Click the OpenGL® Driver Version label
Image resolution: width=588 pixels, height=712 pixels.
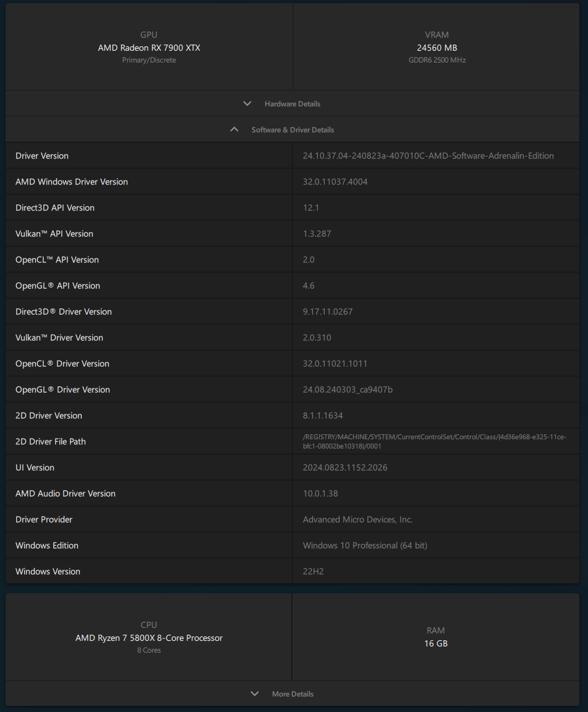(x=62, y=390)
